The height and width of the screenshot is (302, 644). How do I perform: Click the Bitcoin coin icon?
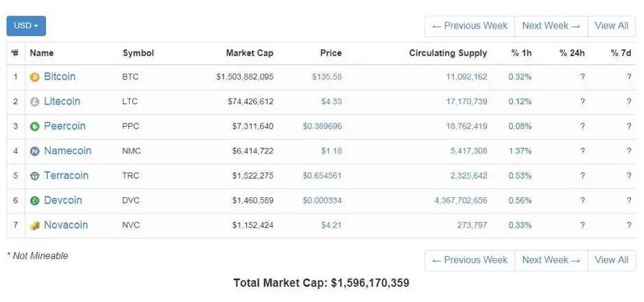coord(35,77)
